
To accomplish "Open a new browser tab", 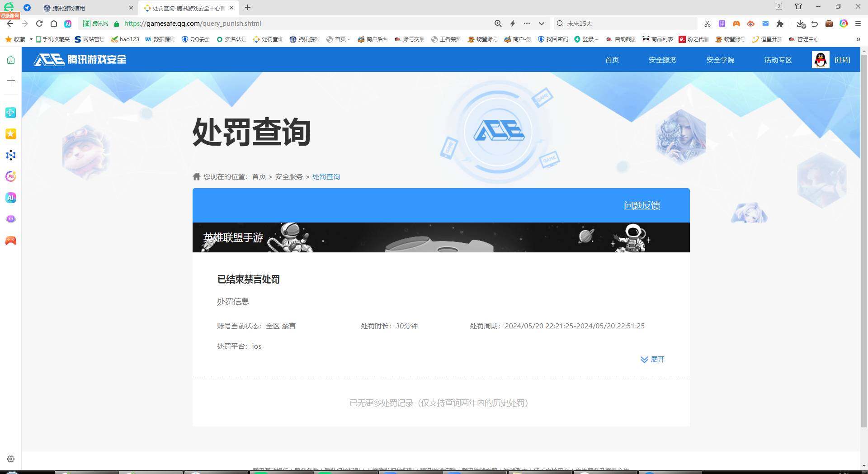I will (x=248, y=7).
